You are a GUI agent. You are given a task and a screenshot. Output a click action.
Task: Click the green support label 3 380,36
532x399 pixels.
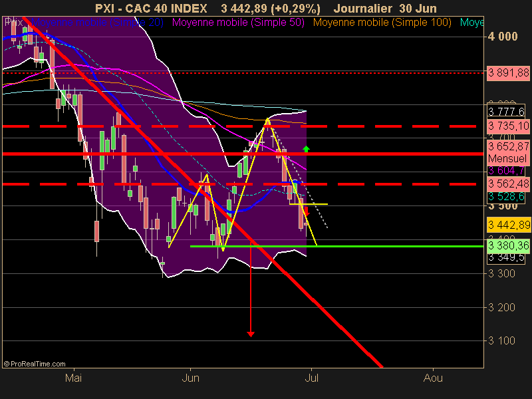508,245
